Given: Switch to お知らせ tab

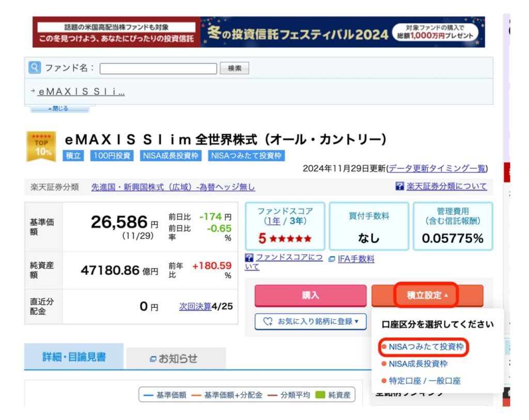Looking at the screenshot, I should 176,359.
